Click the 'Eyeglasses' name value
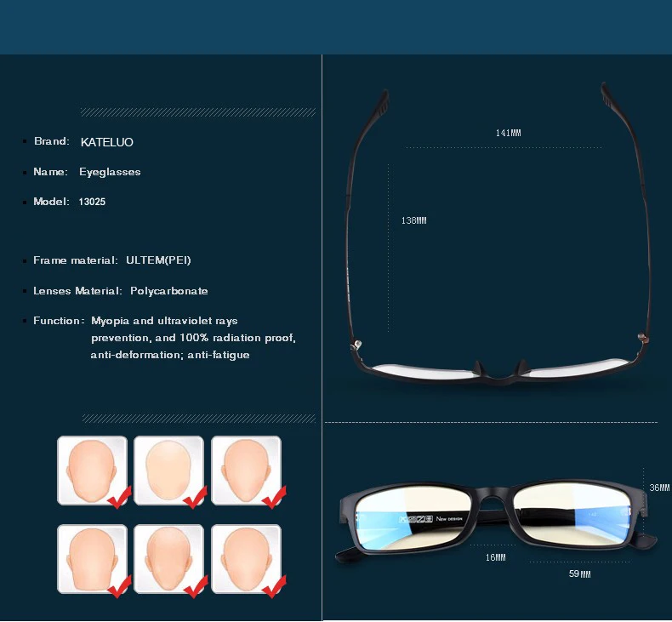Image resolution: width=672 pixels, height=622 pixels. (110, 172)
